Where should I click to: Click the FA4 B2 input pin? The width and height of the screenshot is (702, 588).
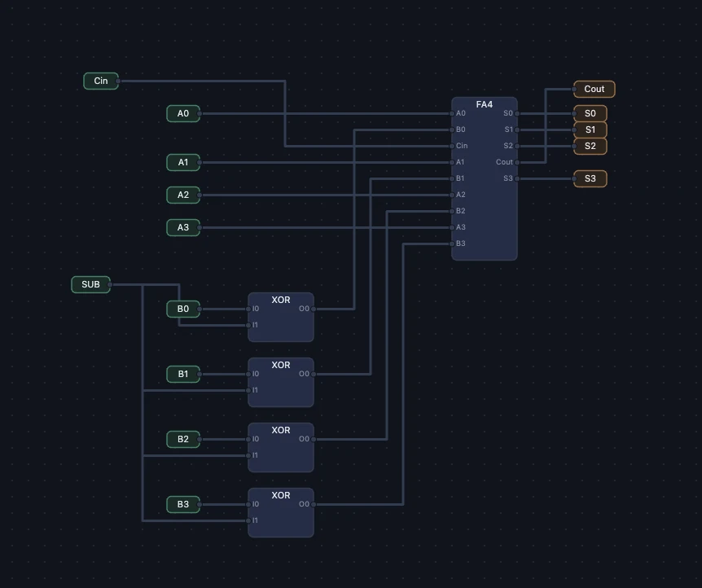click(x=452, y=212)
